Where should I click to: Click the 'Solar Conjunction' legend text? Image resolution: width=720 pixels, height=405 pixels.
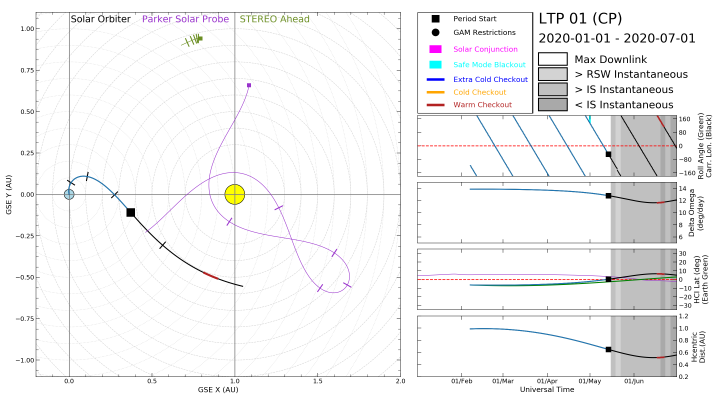click(x=485, y=49)
